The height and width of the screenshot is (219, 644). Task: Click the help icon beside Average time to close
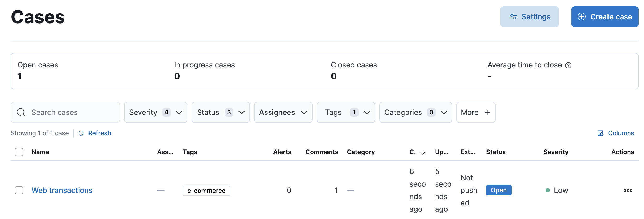coord(568,65)
